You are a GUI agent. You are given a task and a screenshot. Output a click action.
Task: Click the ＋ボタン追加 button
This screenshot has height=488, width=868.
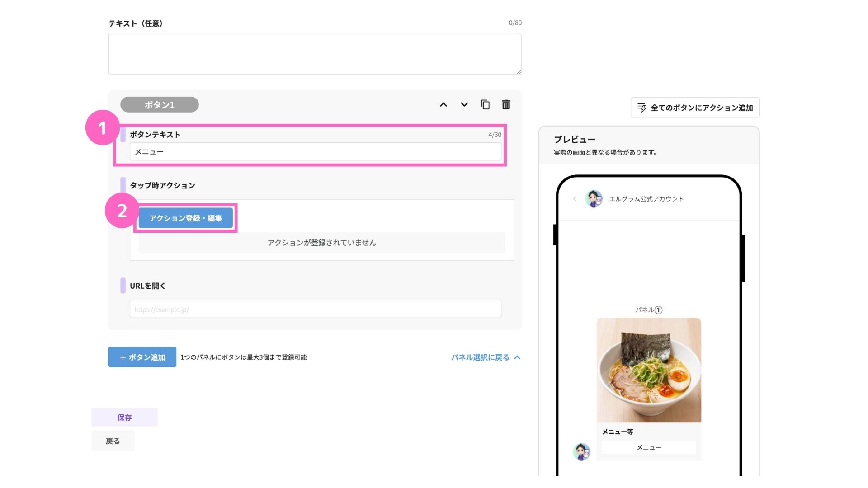pyautogui.click(x=142, y=357)
